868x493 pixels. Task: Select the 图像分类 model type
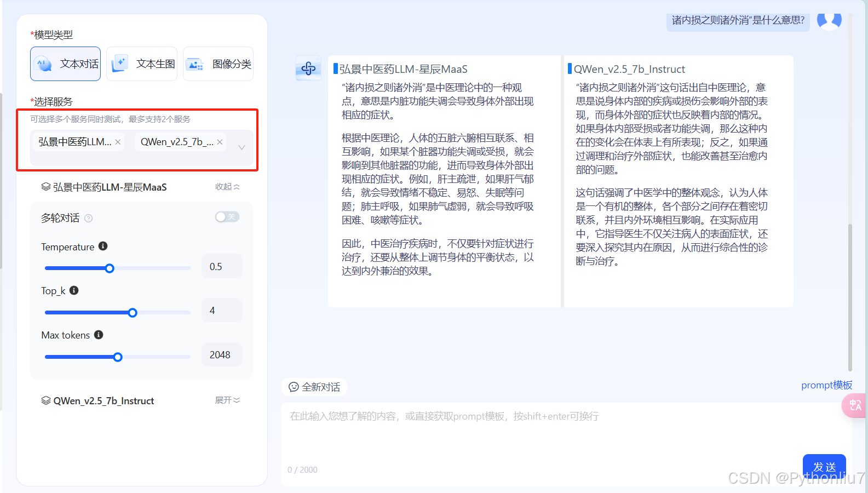click(218, 64)
